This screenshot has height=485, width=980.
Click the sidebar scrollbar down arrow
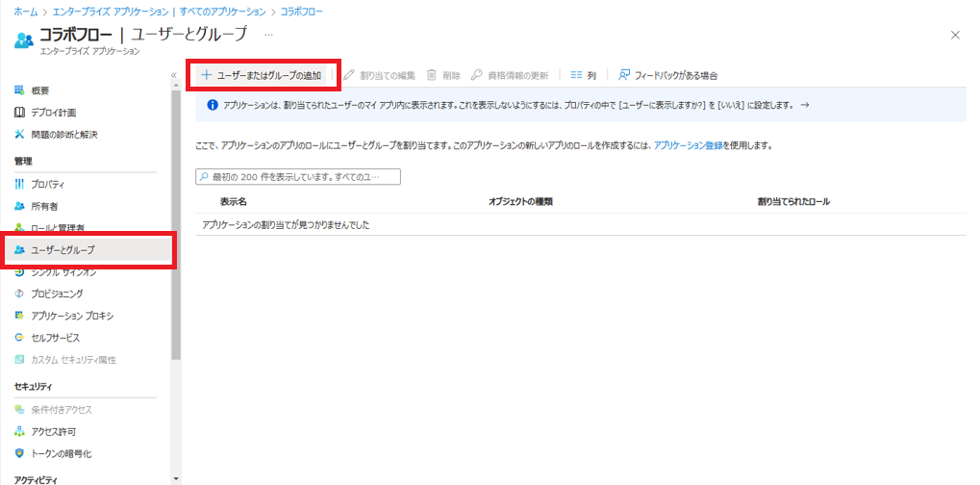(x=176, y=479)
